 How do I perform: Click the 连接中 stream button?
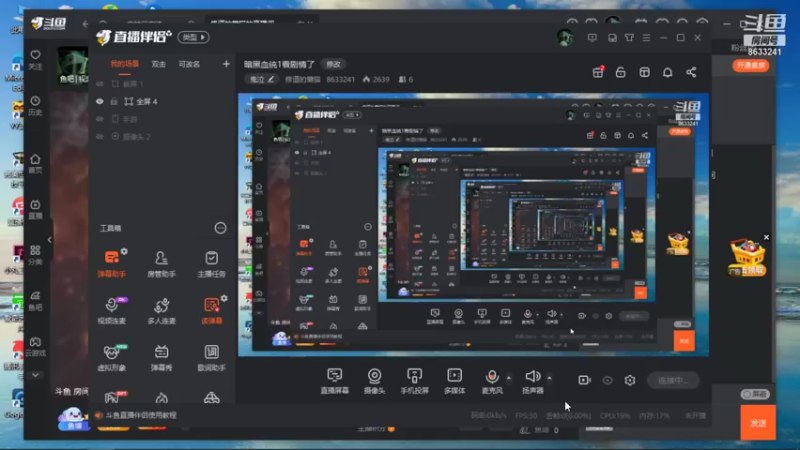673,380
